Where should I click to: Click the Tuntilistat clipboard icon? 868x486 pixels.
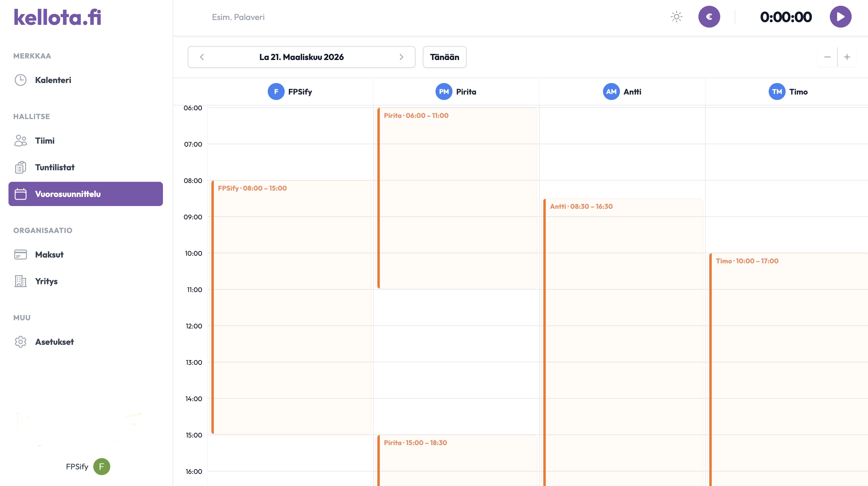point(21,167)
